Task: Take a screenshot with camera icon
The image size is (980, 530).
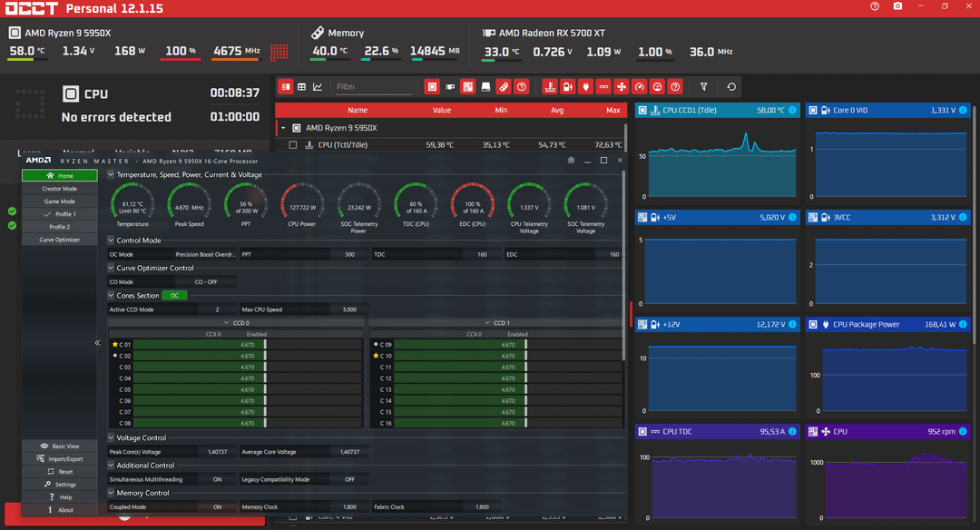Action: (x=897, y=6)
